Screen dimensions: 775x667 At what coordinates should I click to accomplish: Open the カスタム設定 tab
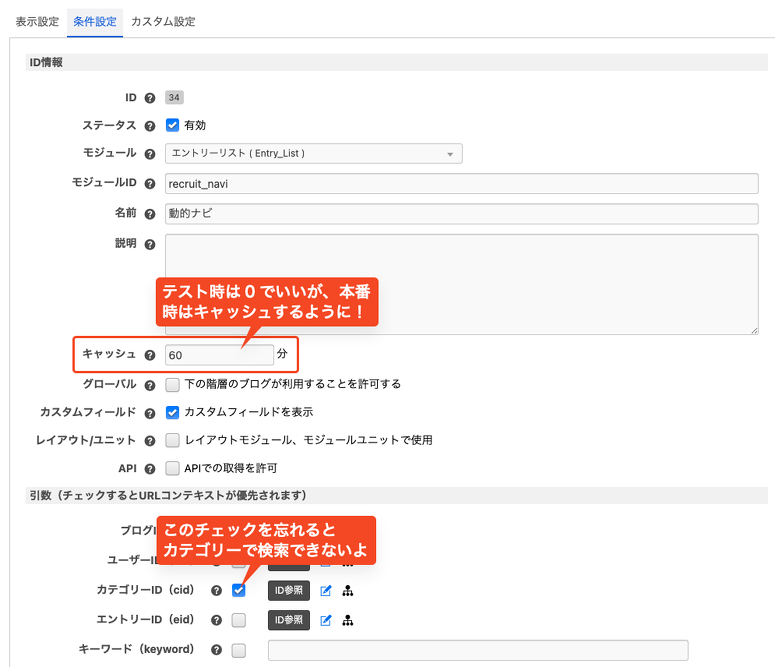click(x=163, y=21)
